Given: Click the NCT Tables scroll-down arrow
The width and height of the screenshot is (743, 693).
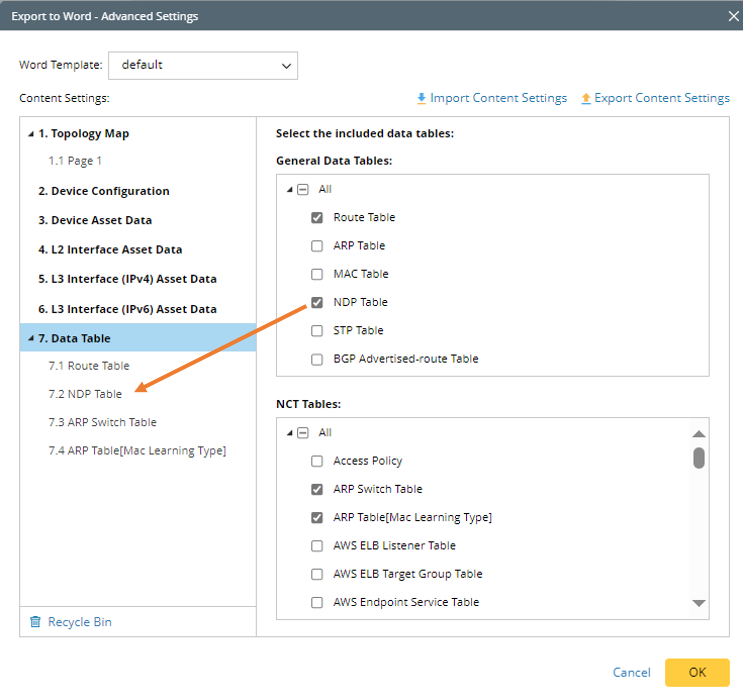Looking at the screenshot, I should [x=699, y=602].
